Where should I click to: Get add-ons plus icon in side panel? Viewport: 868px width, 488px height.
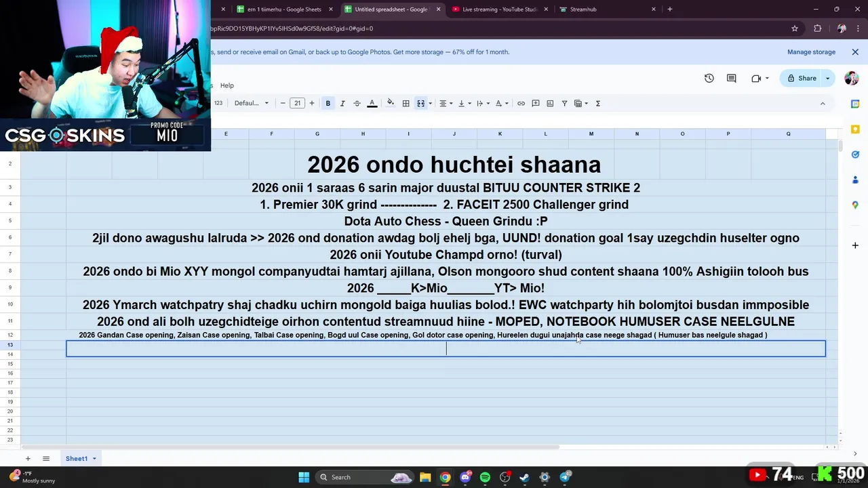click(x=855, y=245)
